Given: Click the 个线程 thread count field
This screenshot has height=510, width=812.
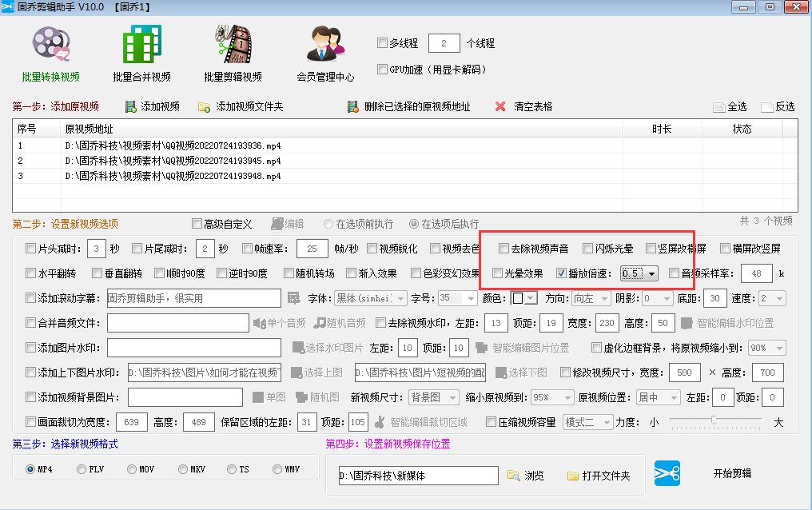Looking at the screenshot, I should pos(444,43).
